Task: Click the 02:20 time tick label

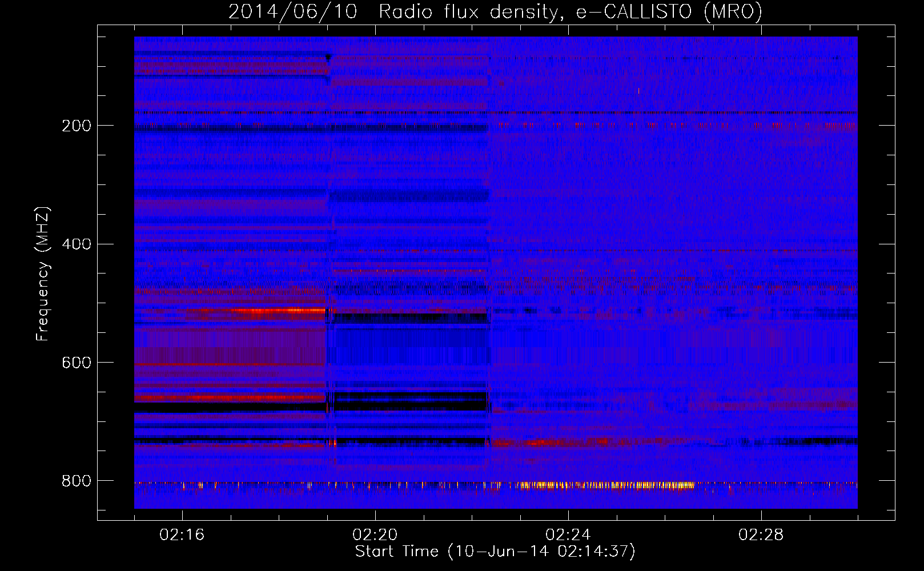Action: [375, 535]
